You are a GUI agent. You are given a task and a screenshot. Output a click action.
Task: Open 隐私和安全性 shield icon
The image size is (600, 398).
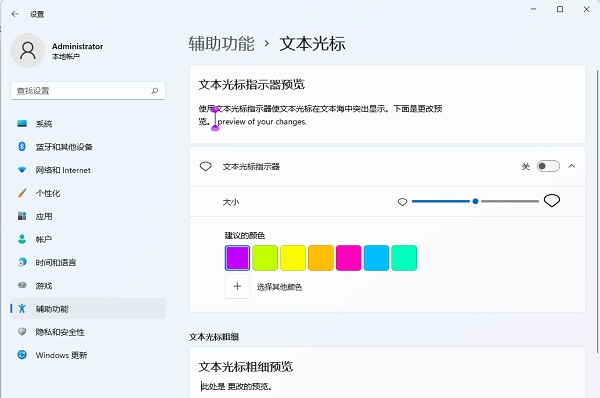[x=22, y=331]
